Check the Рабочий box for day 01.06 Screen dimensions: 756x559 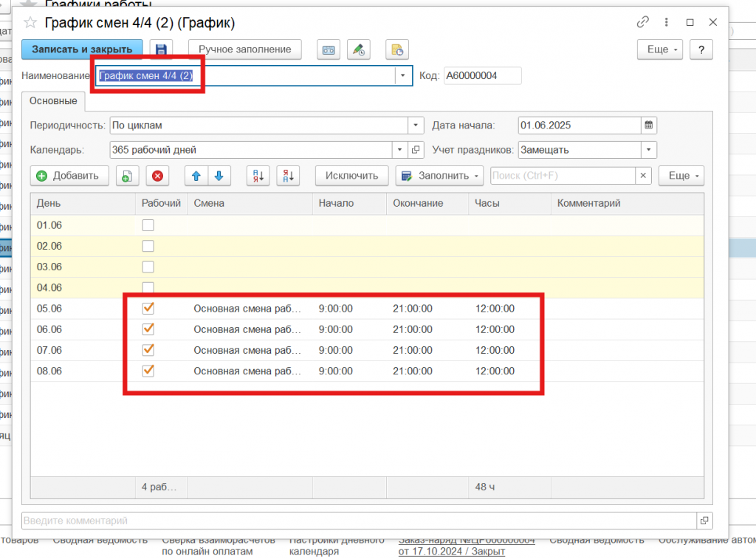pyautogui.click(x=148, y=225)
